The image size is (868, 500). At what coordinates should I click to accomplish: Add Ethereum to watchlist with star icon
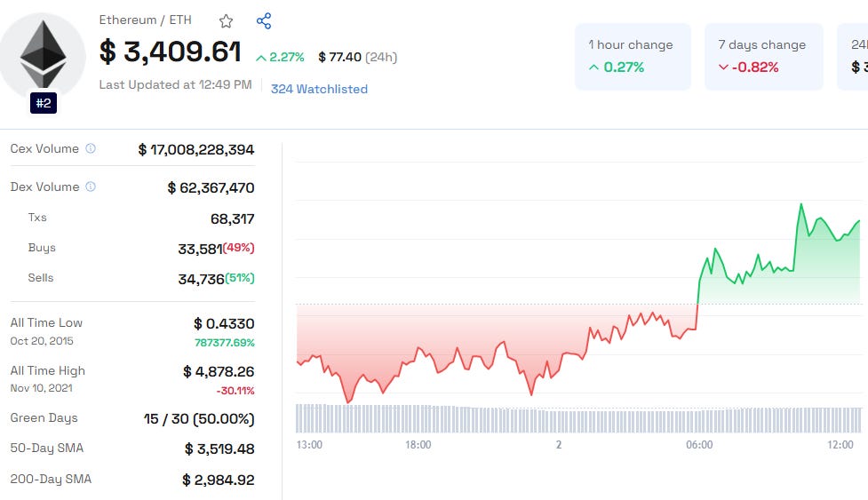coord(226,21)
